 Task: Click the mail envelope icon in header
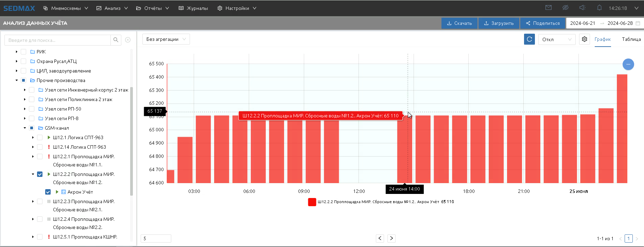(548, 8)
